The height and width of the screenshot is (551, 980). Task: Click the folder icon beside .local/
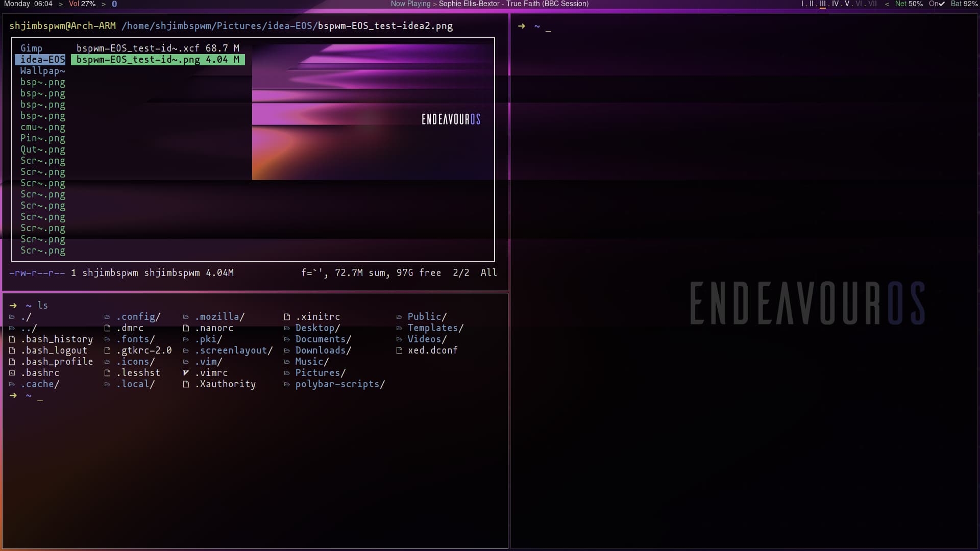(107, 384)
